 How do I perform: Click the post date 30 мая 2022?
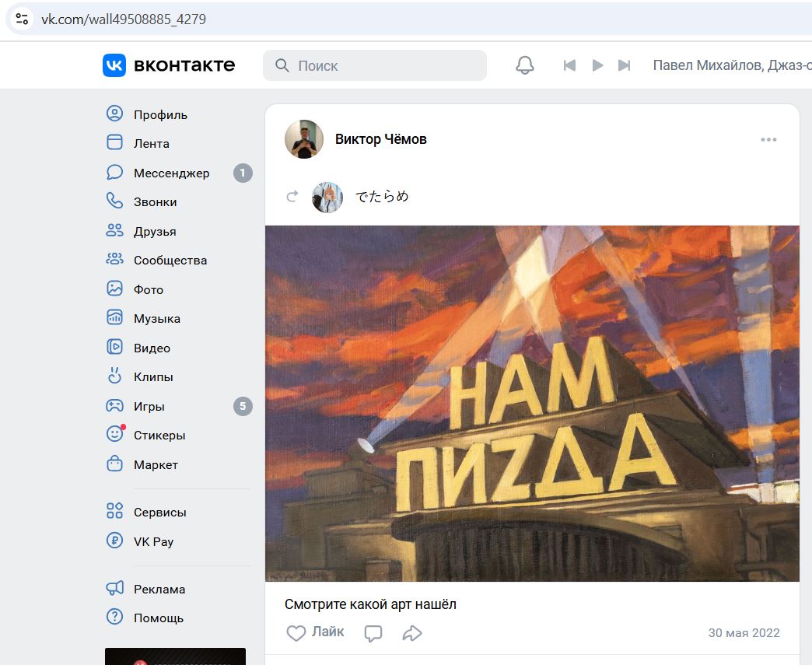(744, 633)
